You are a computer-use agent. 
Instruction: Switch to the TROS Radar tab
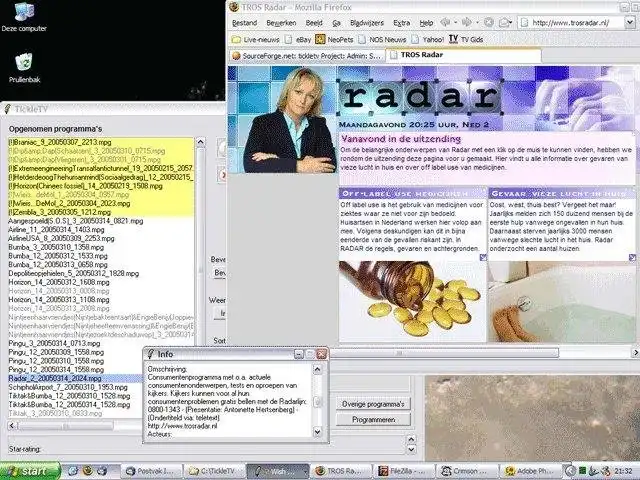tap(463, 55)
